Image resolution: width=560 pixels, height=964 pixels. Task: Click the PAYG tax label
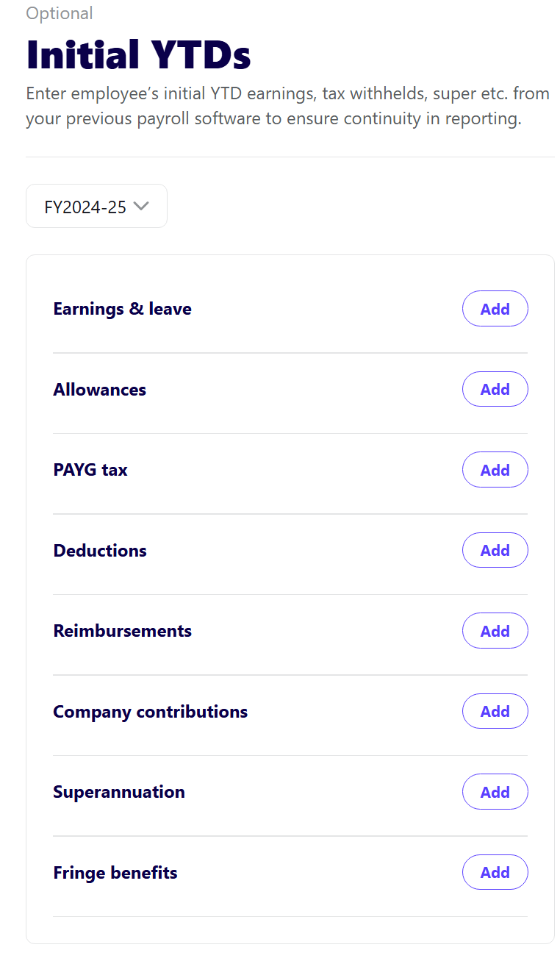[90, 470]
